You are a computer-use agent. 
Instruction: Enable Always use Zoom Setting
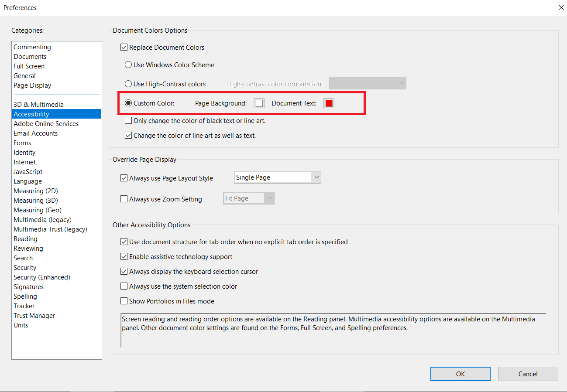click(124, 199)
